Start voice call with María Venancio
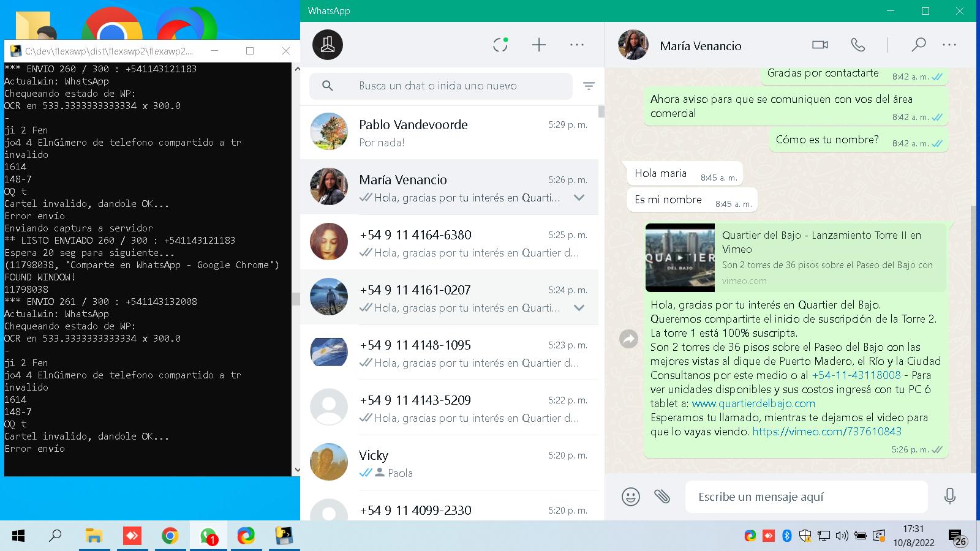 click(858, 45)
